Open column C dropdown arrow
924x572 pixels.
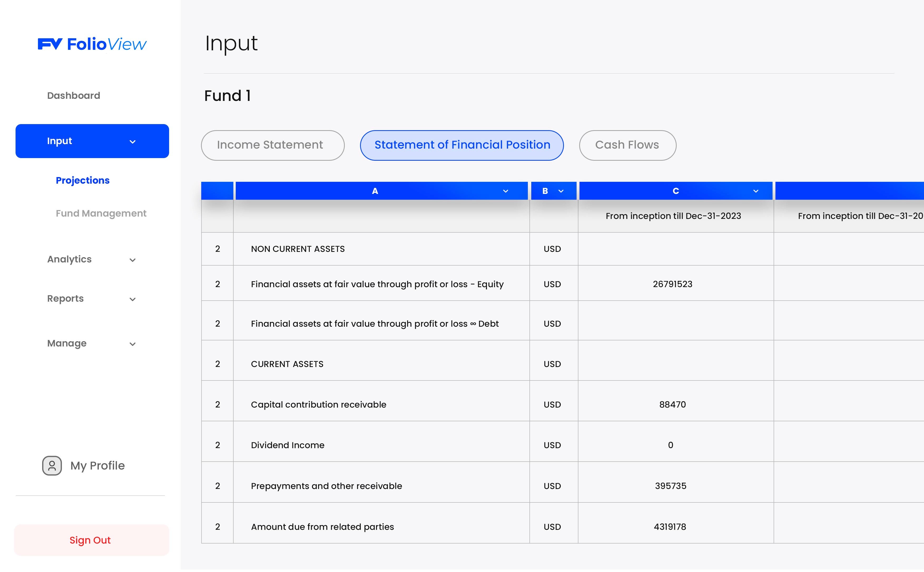point(755,191)
